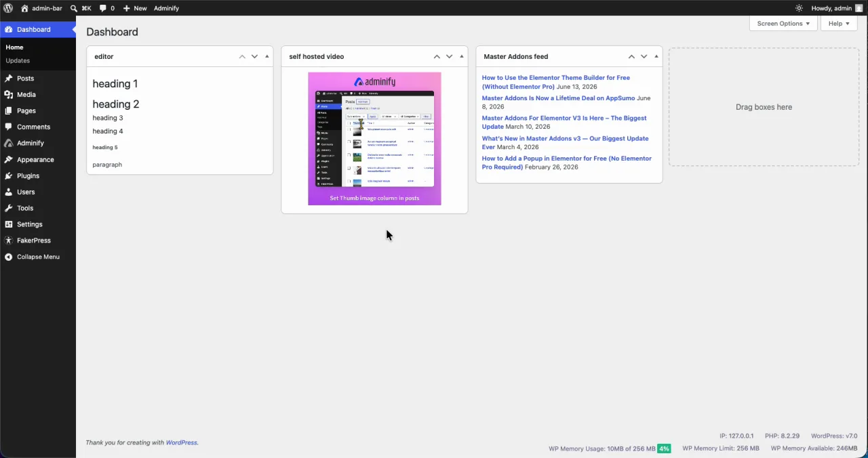Click the Appearance brush icon
868x458 pixels.
pyautogui.click(x=8, y=160)
